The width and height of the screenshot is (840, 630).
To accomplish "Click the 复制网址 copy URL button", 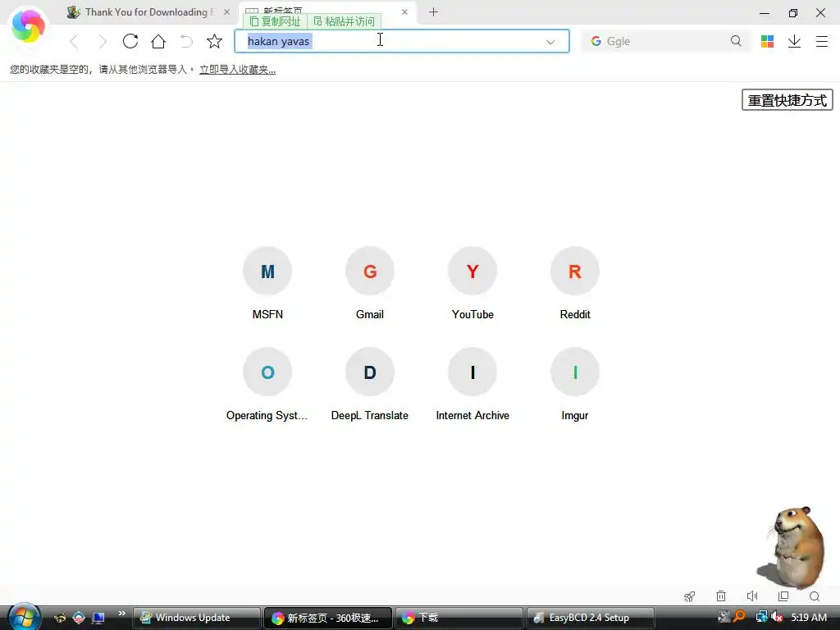I will tap(276, 21).
